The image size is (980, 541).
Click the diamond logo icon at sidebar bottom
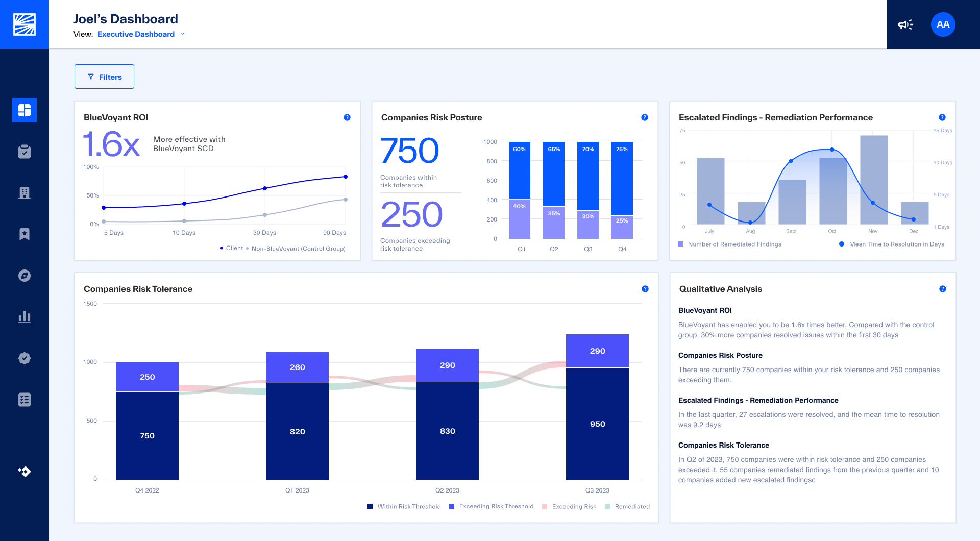point(24,472)
